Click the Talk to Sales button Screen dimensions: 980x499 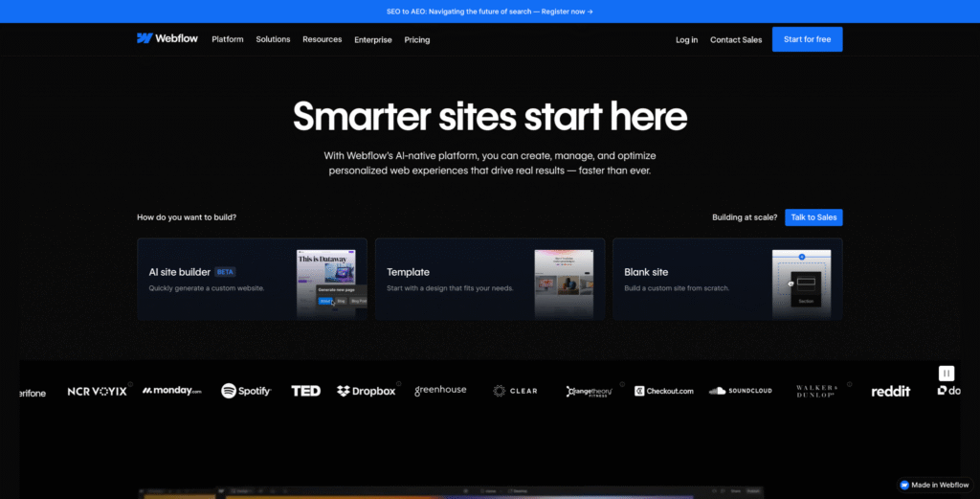click(x=813, y=217)
